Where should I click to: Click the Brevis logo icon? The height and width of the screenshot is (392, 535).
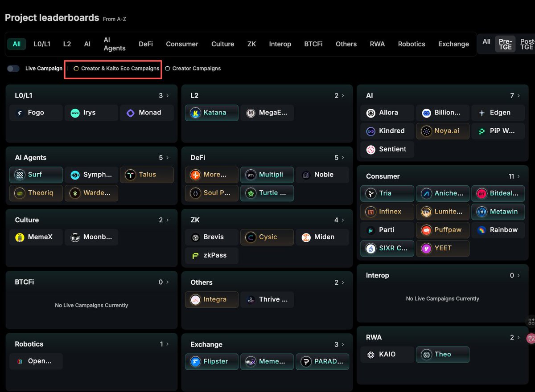coord(195,237)
